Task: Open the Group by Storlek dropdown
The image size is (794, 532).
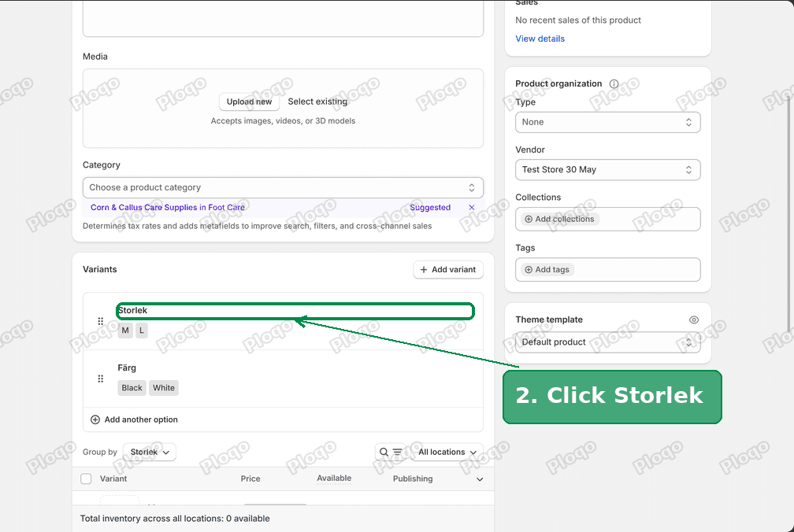Action: pos(150,452)
